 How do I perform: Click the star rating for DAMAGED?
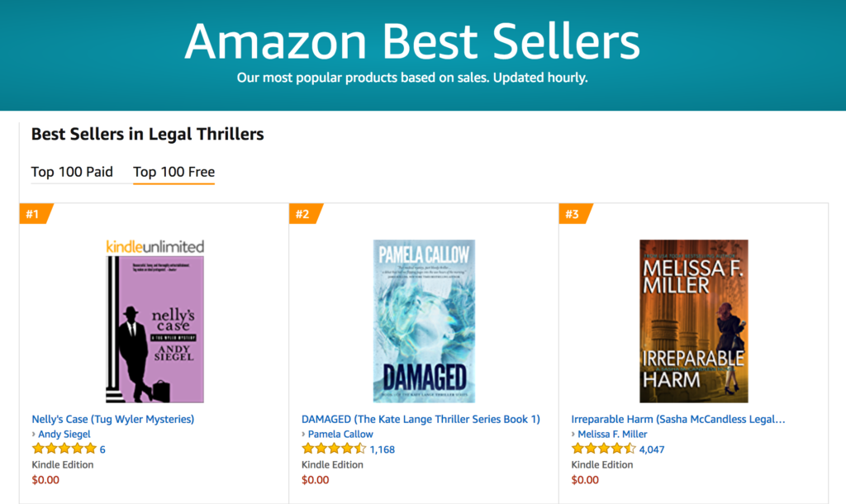(334, 449)
